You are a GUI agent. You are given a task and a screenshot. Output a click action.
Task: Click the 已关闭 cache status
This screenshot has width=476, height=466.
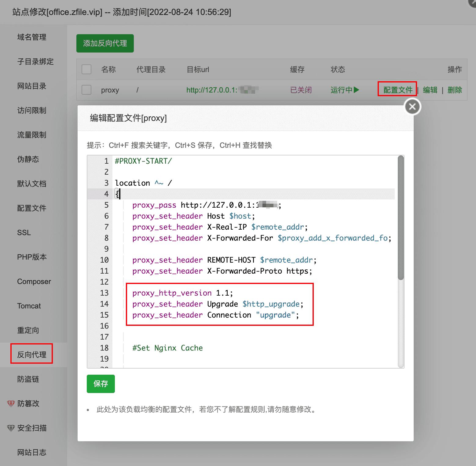301,90
